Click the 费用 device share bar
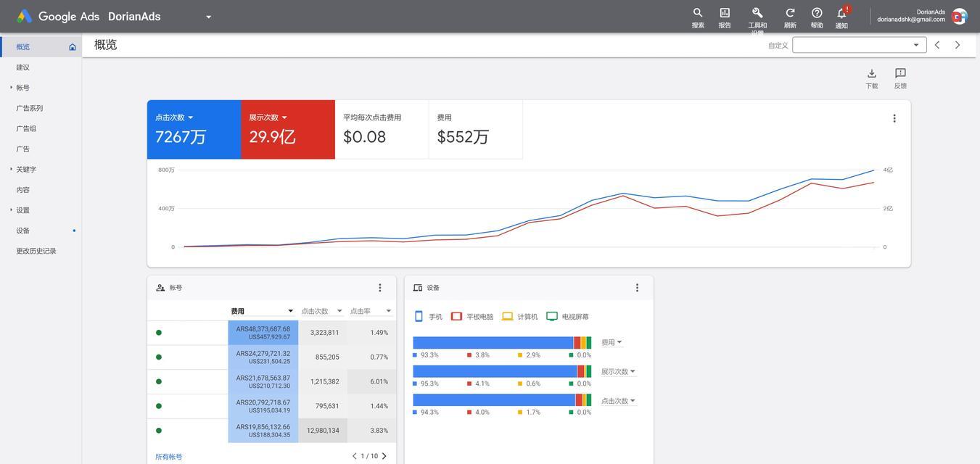 (502, 343)
